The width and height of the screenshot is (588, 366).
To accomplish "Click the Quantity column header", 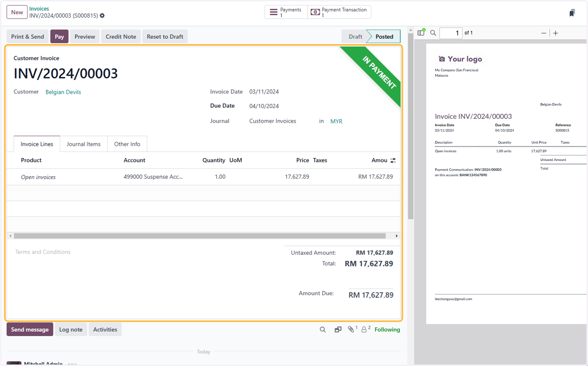I will click(x=214, y=160).
